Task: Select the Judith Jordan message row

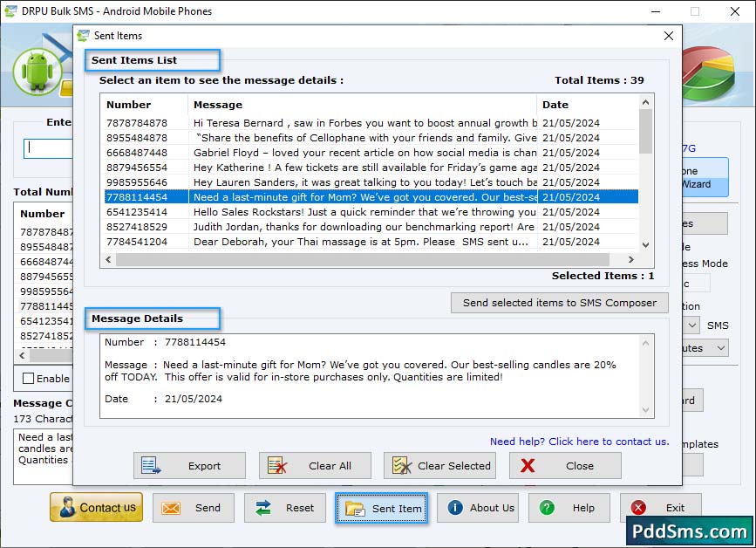Action: [371, 227]
